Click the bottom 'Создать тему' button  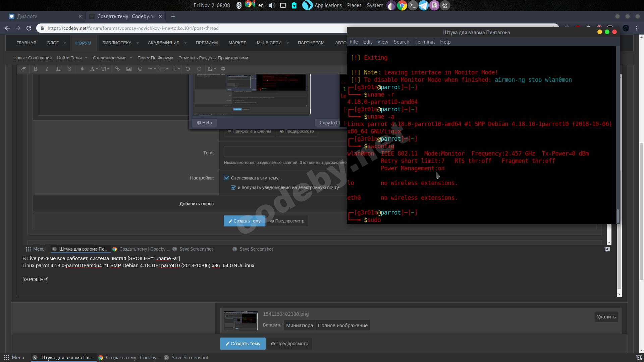[x=243, y=344]
